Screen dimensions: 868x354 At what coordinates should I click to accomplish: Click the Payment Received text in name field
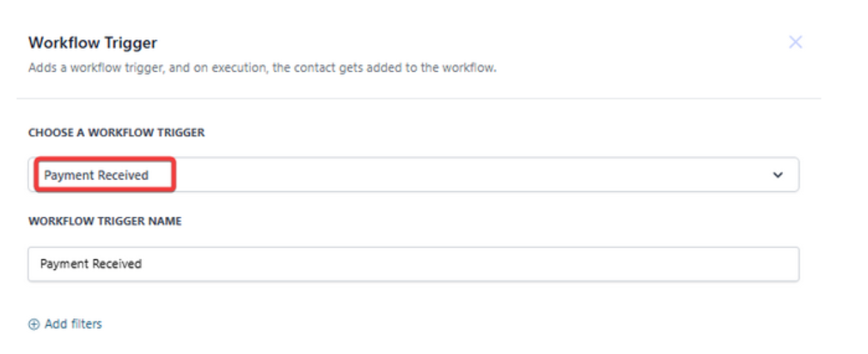click(91, 264)
